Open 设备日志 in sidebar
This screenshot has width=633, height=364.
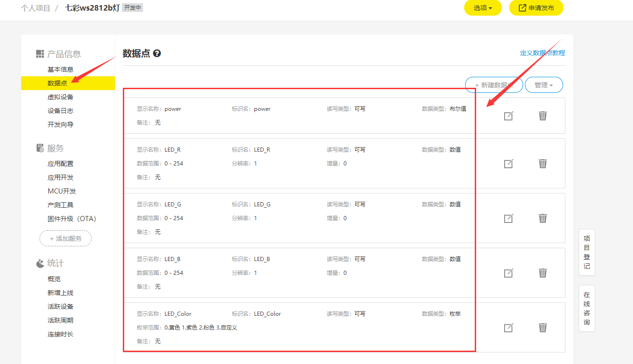click(x=60, y=111)
